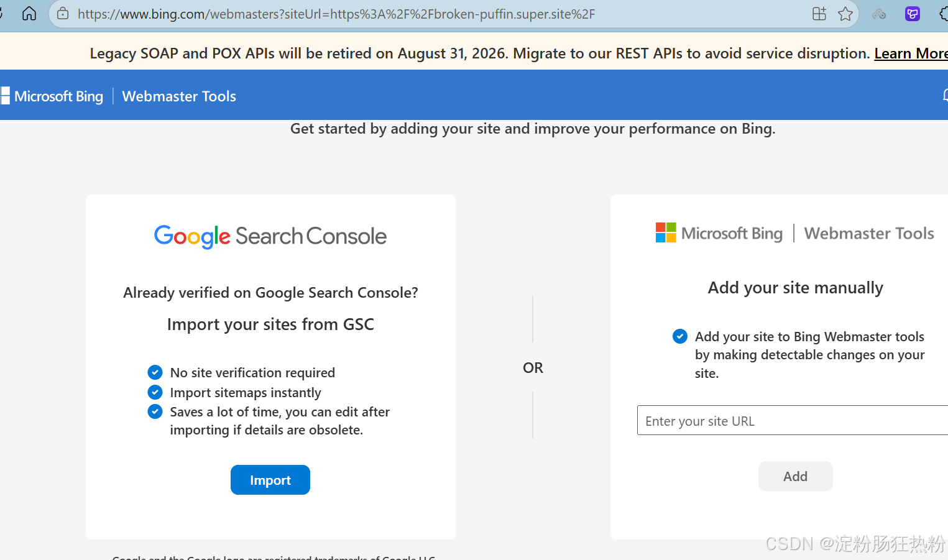The width and height of the screenshot is (948, 560).
Task: Open the site information lock icon
Action: point(63,14)
